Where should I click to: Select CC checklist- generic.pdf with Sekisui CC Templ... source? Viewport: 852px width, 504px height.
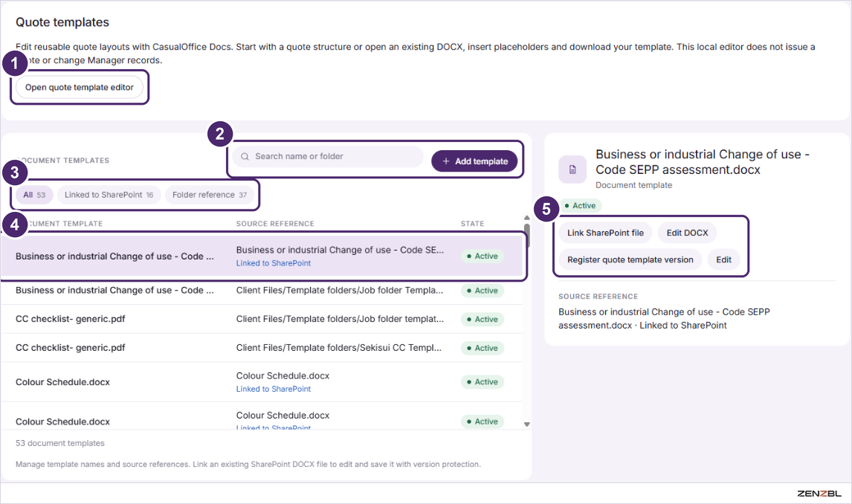262,348
